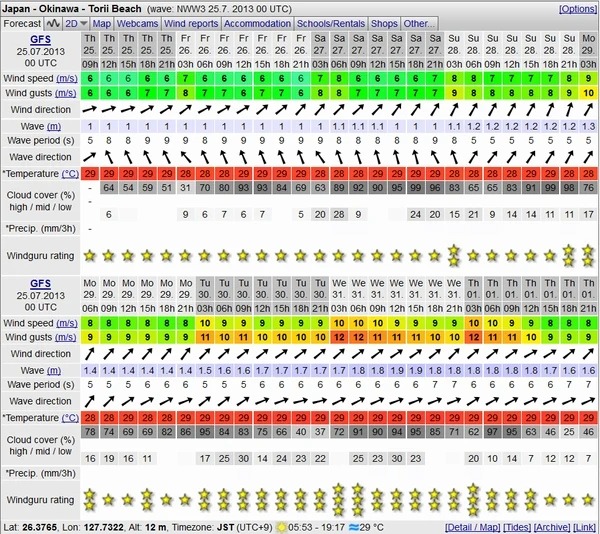Click Windguru rating label in upper table
The width and height of the screenshot is (600, 534).
40,256
